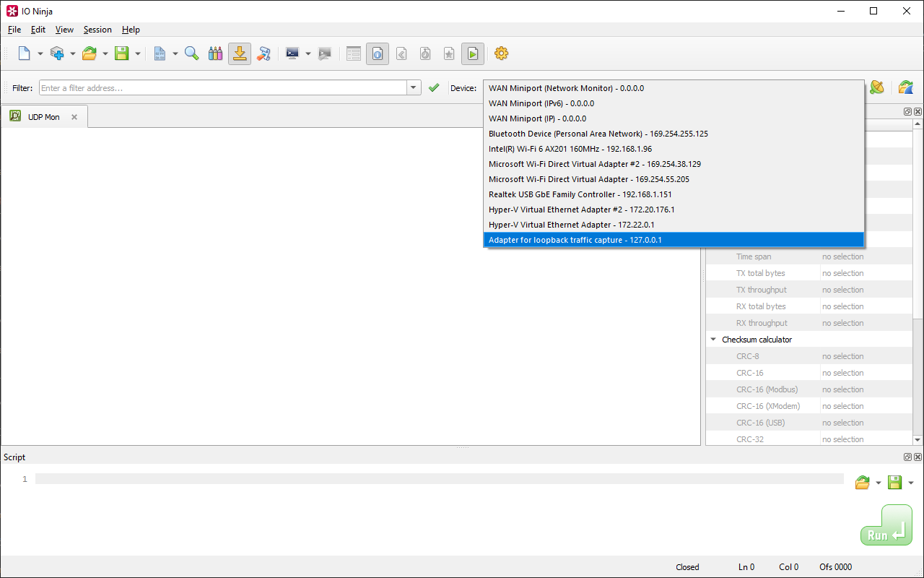Click the CRC-32 row
Viewport: 924px width, 578px height.
tap(810, 439)
